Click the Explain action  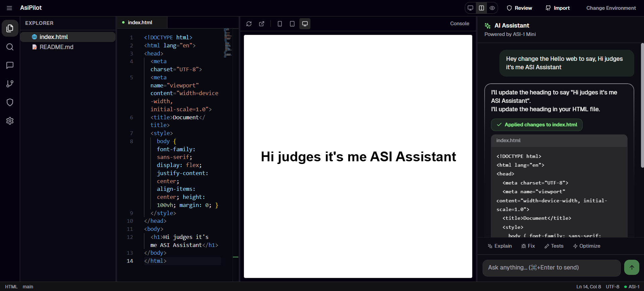point(500,246)
